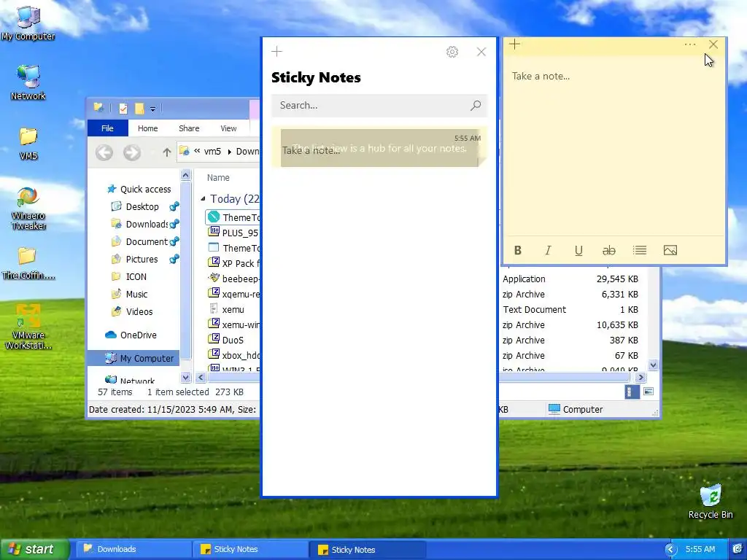This screenshot has width=747, height=560.
Task: Toggle underline formatting in yellow note
Action: [578, 251]
